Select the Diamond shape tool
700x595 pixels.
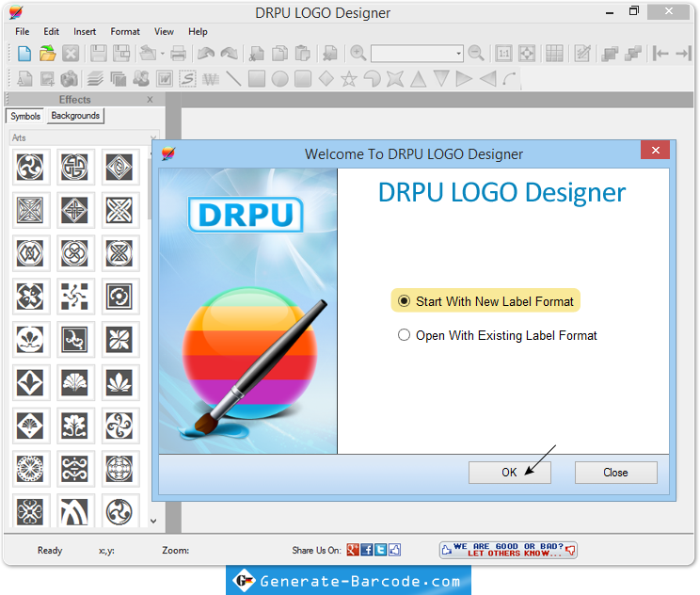tap(326, 79)
